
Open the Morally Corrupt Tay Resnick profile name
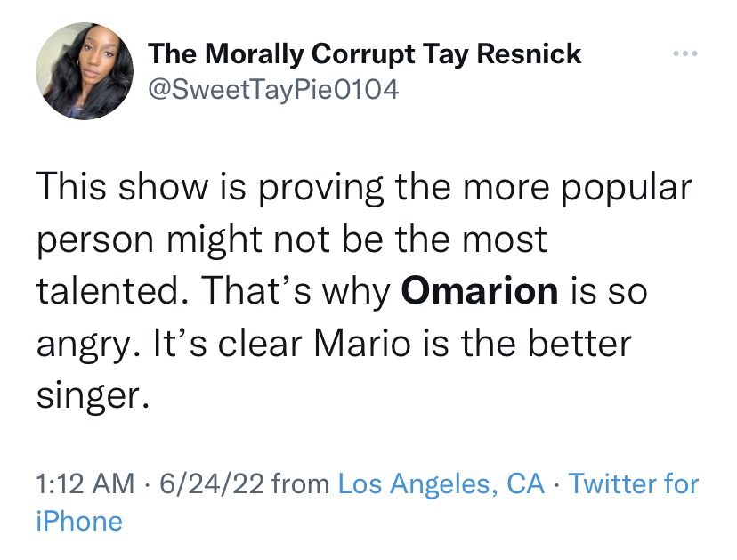pyautogui.click(x=364, y=53)
